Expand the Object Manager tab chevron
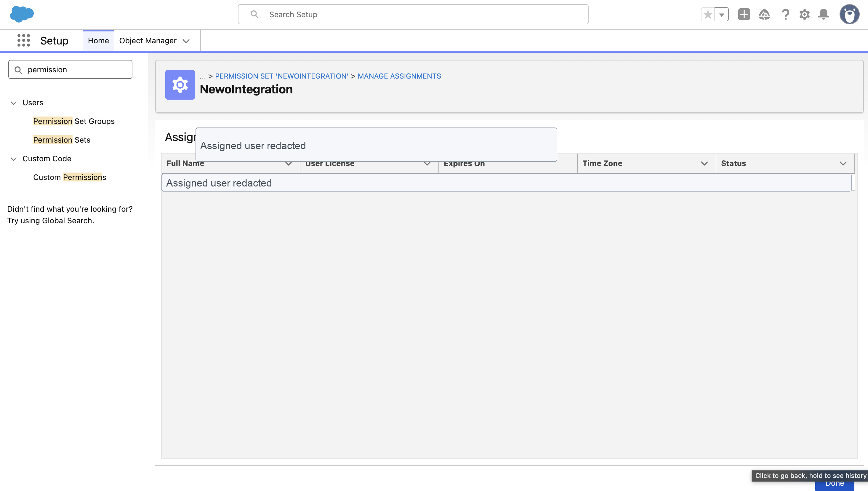 pyautogui.click(x=186, y=41)
